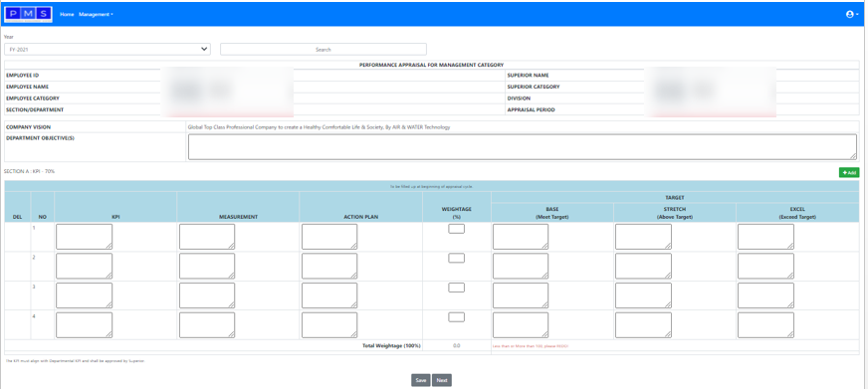Click the Weightage box in row 3
868x389 pixels.
click(x=456, y=288)
